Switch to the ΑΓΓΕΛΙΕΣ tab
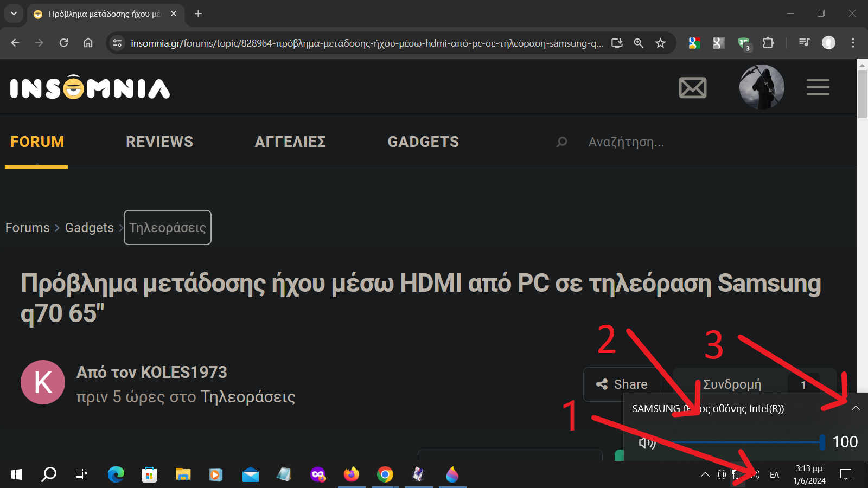Screen dimensions: 868x488 pyautogui.click(x=290, y=142)
